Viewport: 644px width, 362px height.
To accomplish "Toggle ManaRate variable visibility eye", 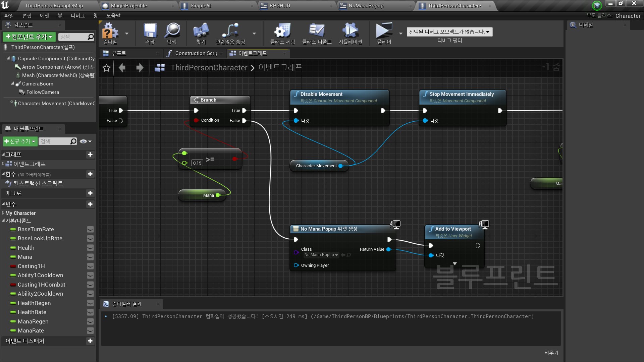I will coord(90,331).
